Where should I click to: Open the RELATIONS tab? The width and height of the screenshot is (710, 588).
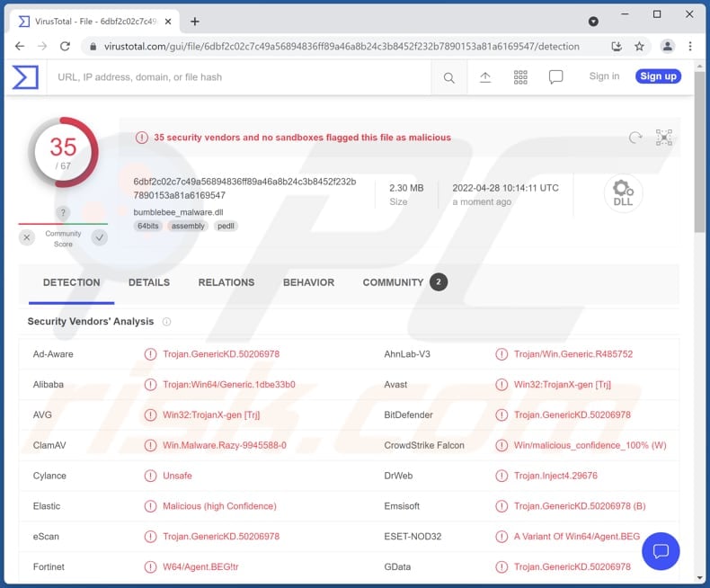226,282
